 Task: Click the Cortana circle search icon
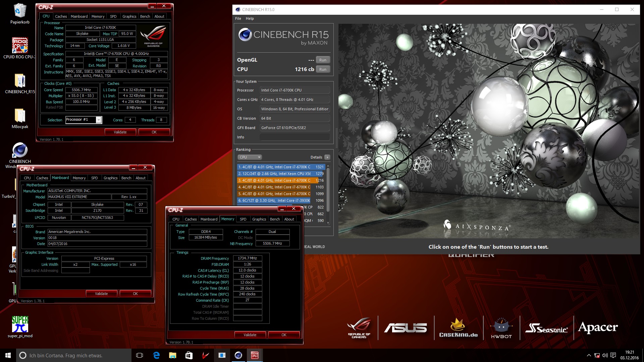tap(23, 355)
